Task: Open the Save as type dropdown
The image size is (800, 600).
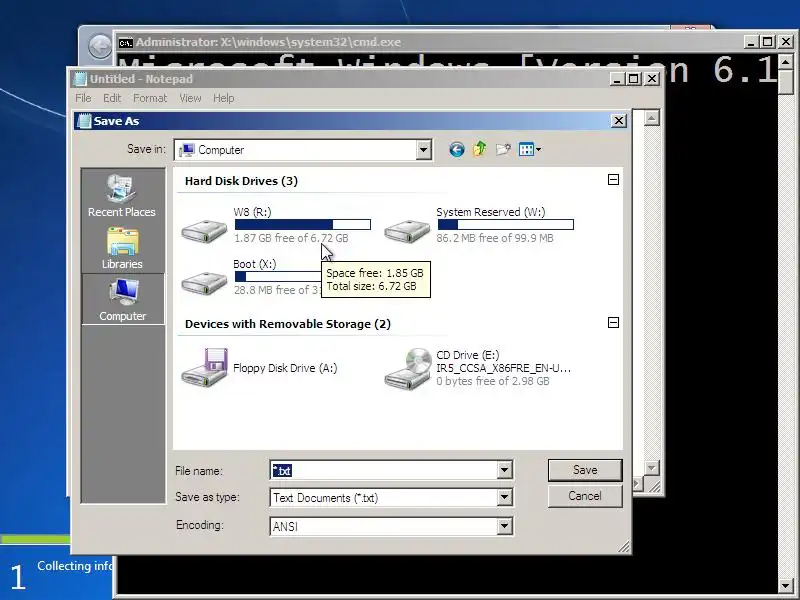Action: pos(505,497)
